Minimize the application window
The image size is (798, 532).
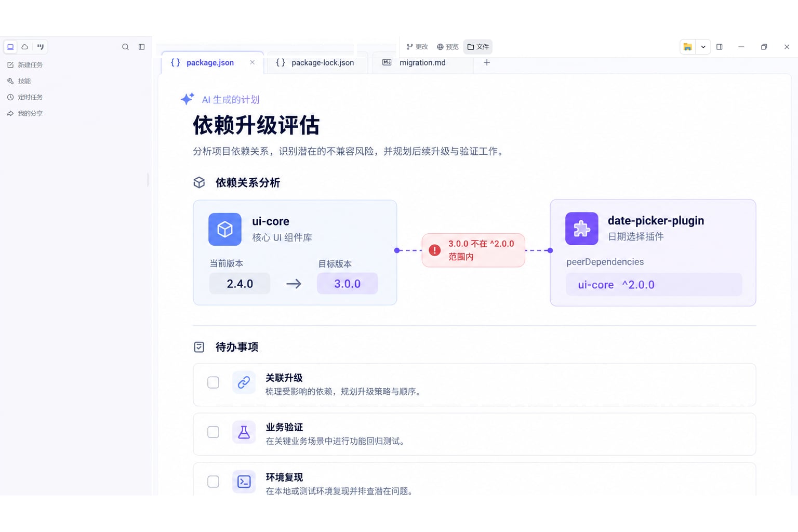click(741, 47)
